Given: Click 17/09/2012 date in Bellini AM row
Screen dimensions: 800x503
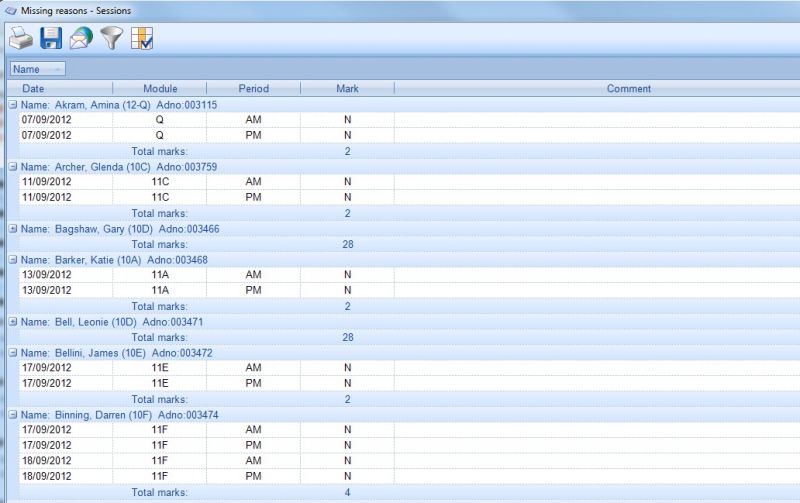Looking at the screenshot, I should [46, 367].
